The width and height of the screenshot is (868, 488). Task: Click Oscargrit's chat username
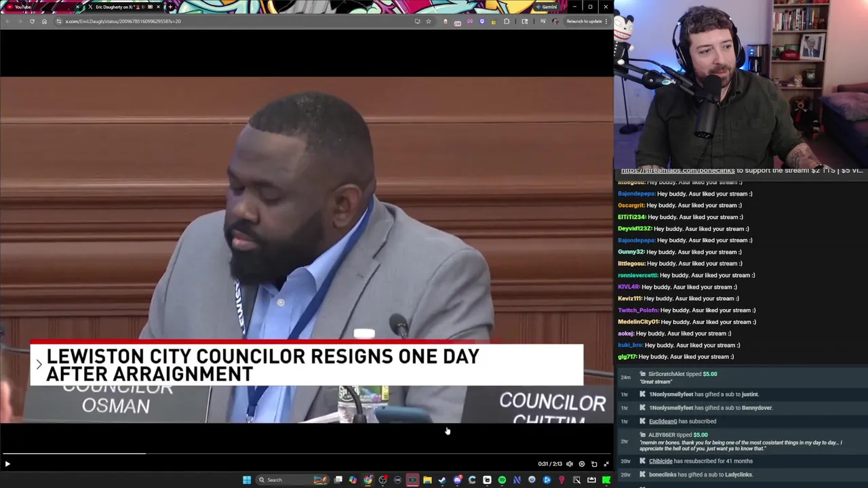point(631,205)
